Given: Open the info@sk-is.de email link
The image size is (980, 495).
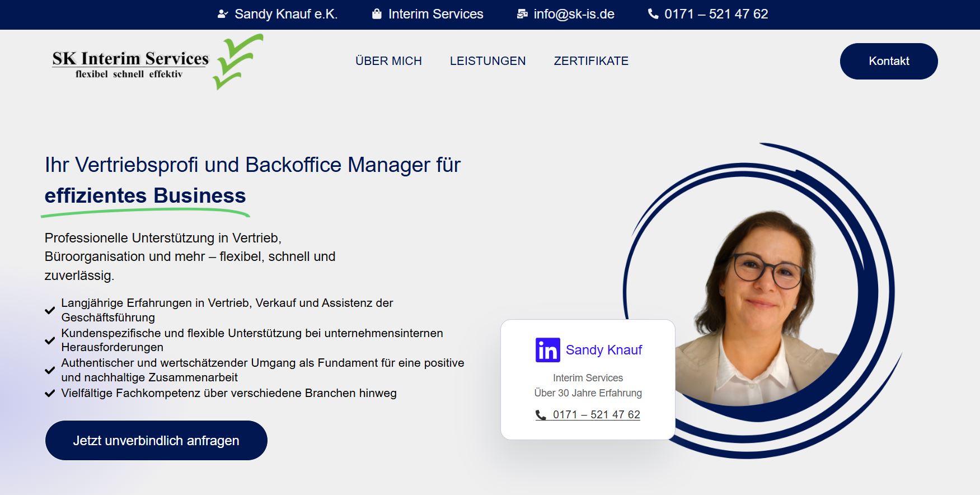Looking at the screenshot, I should pyautogui.click(x=574, y=14).
